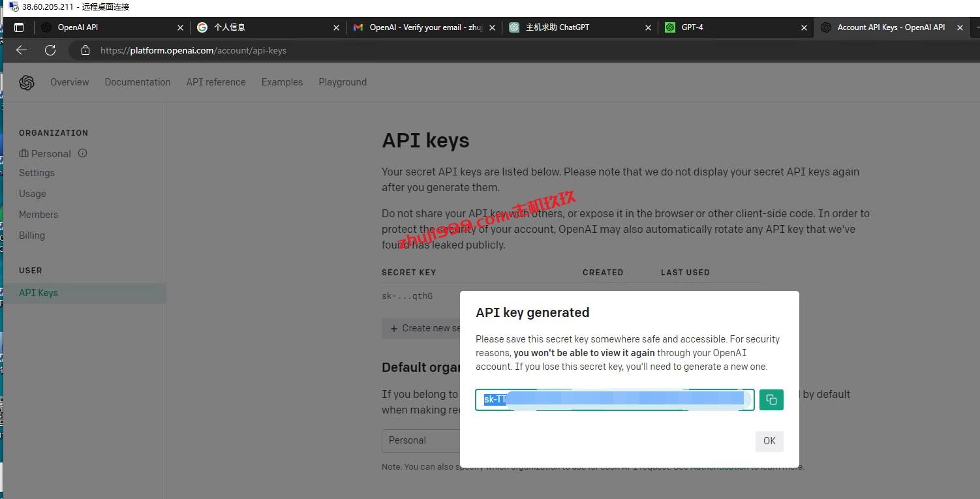Click the lock icon in the address bar

pyautogui.click(x=85, y=50)
